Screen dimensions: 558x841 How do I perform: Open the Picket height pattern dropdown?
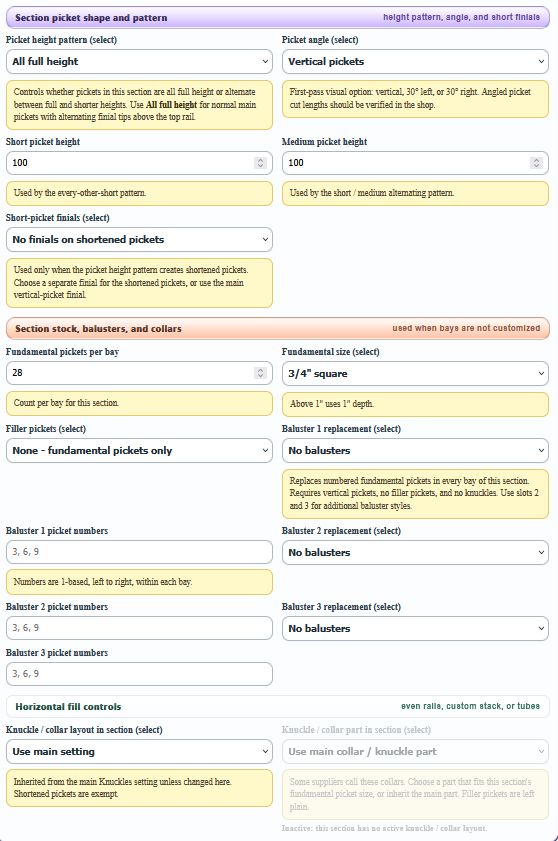[139, 62]
